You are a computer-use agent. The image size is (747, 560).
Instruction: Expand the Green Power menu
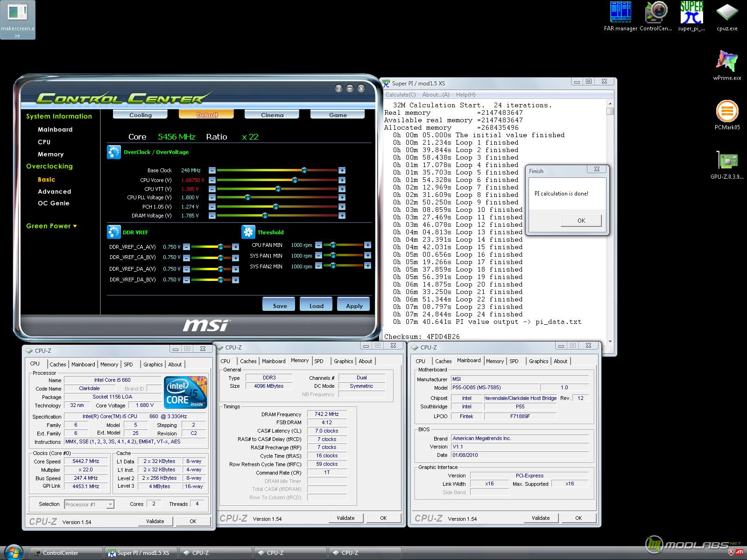(51, 226)
